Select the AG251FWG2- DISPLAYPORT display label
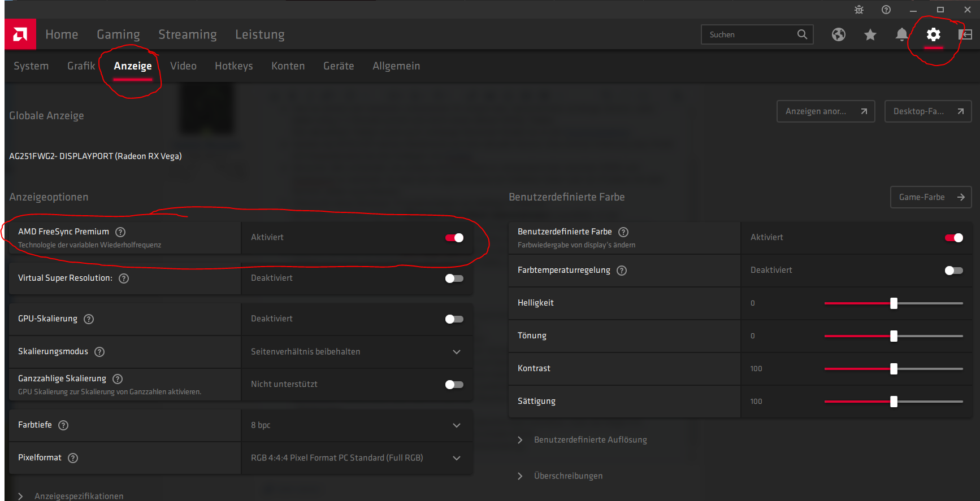The height and width of the screenshot is (501, 980). click(x=96, y=156)
